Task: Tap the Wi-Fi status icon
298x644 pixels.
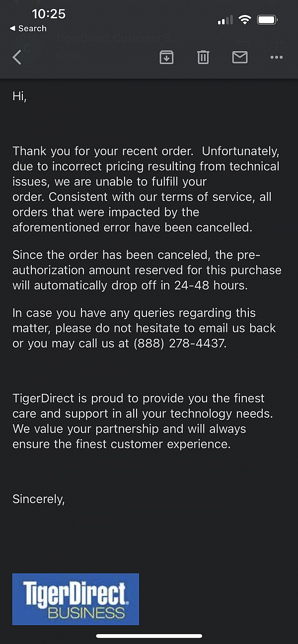Action: [244, 20]
